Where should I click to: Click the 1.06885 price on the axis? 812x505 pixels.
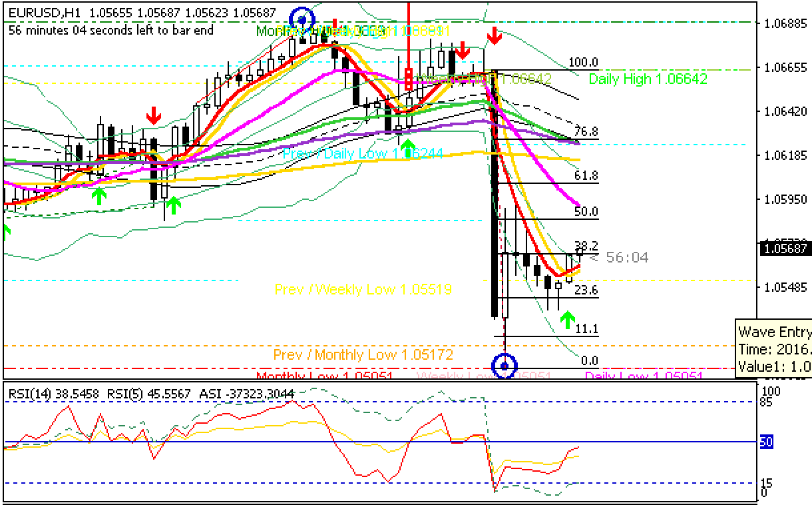(785, 23)
